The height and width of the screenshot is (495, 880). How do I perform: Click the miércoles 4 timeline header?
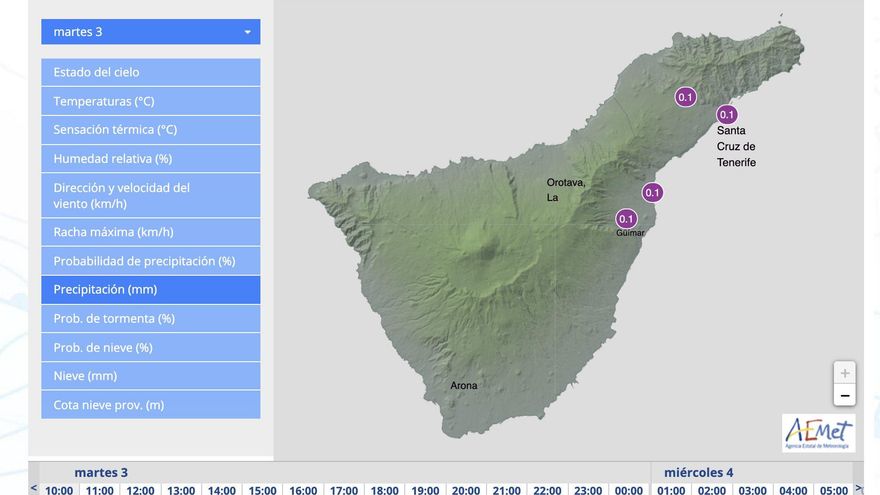(699, 473)
